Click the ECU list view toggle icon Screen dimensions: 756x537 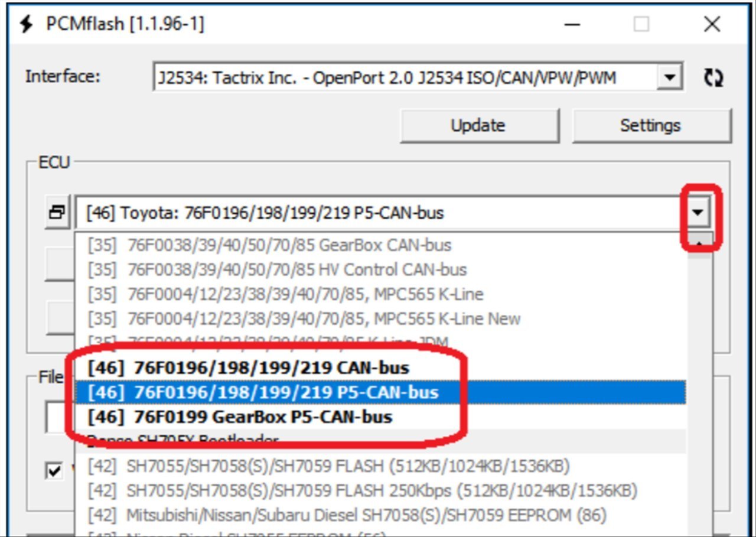tap(57, 212)
